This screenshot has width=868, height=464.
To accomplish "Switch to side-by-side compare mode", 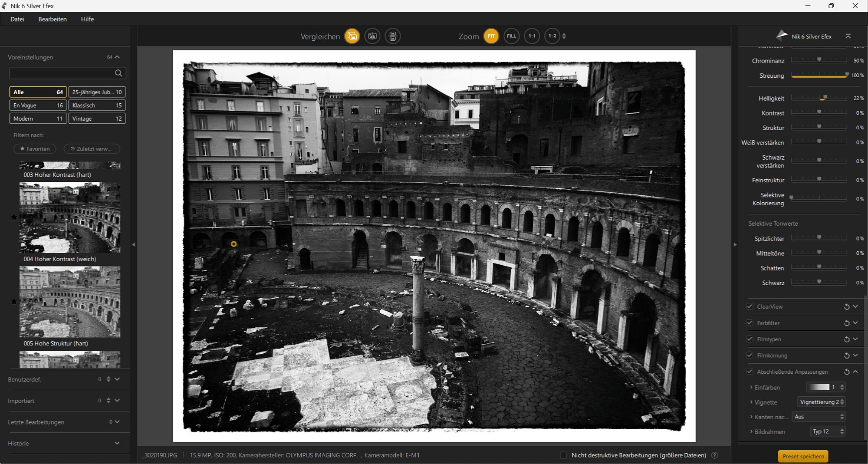I will (x=393, y=36).
